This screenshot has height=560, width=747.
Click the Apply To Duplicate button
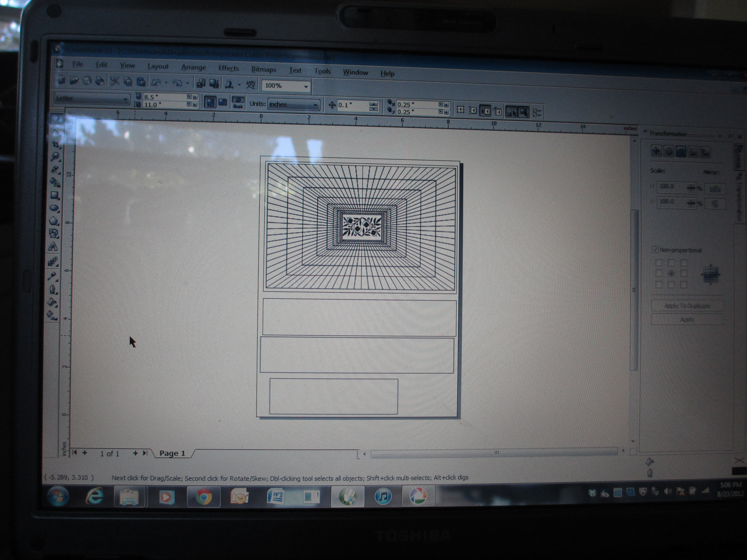(x=687, y=306)
